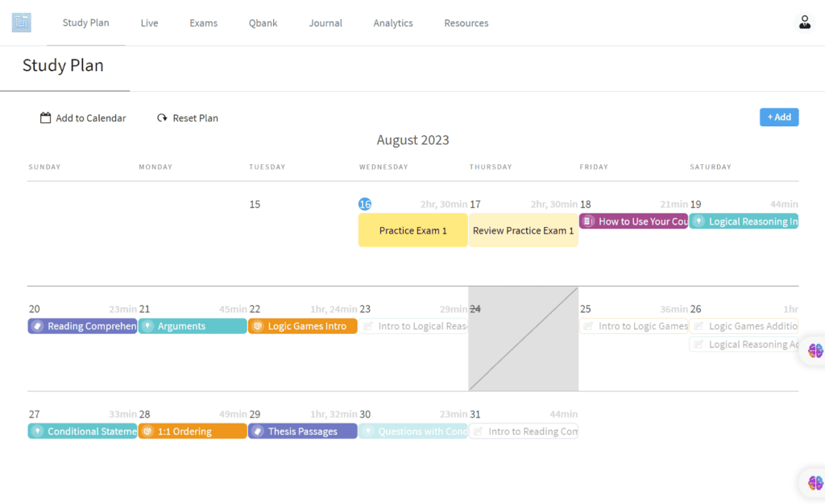Click the calendar icon next to Add to Calendar
The image size is (825, 504).
(x=46, y=118)
